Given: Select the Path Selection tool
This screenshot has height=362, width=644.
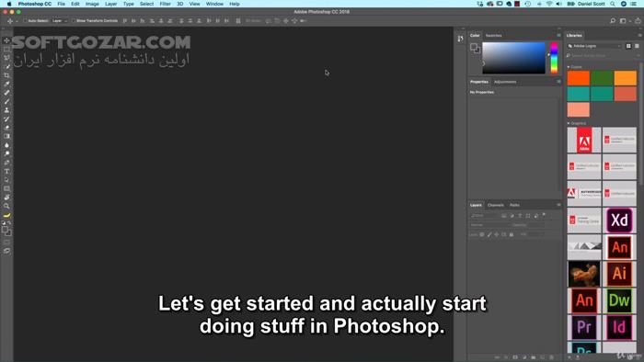Looking at the screenshot, I should [6, 180].
